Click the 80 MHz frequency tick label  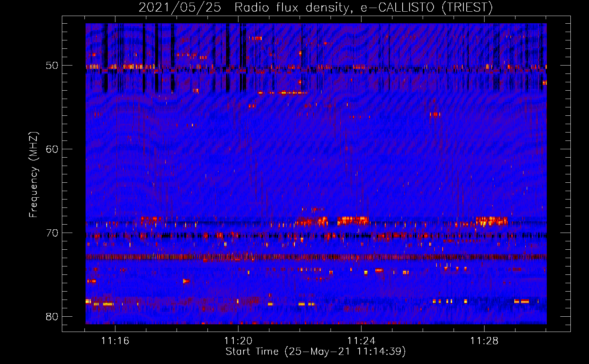(52, 317)
